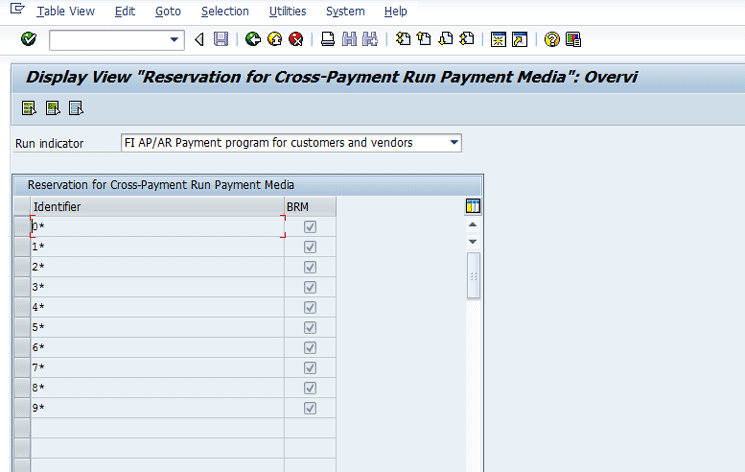745x472 pixels.
Task: Click the red Cancel icon
Action: point(296,39)
